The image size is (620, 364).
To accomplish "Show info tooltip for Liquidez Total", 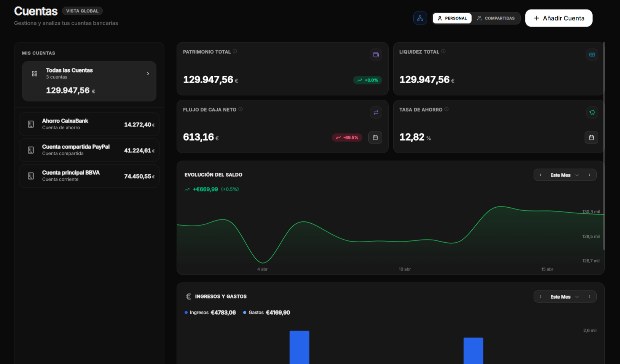I will click(443, 51).
